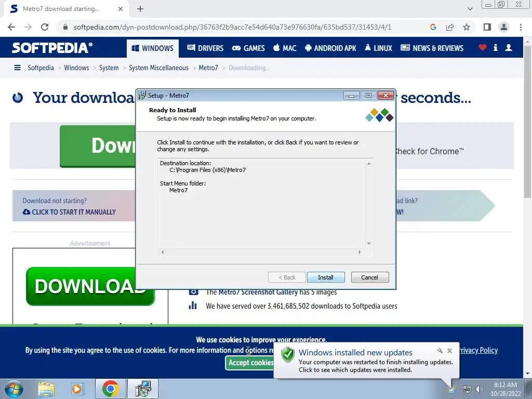532x399 pixels.
Task: Share this page icon in address bar
Action: [x=450, y=27]
